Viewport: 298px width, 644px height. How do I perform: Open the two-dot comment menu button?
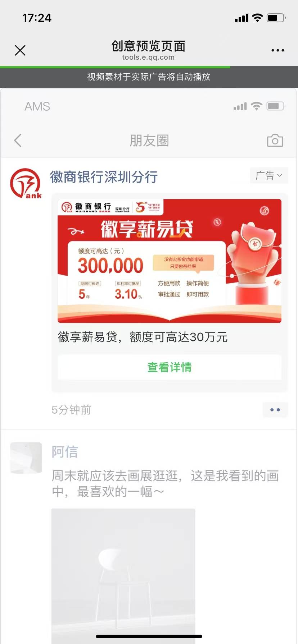click(275, 410)
